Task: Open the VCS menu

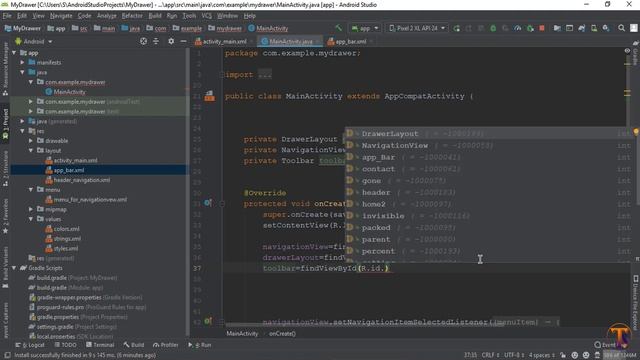Action: point(207,16)
